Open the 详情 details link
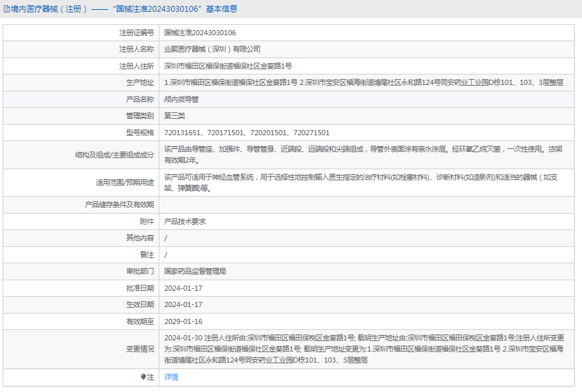This screenshot has width=582, height=392. click(171, 377)
